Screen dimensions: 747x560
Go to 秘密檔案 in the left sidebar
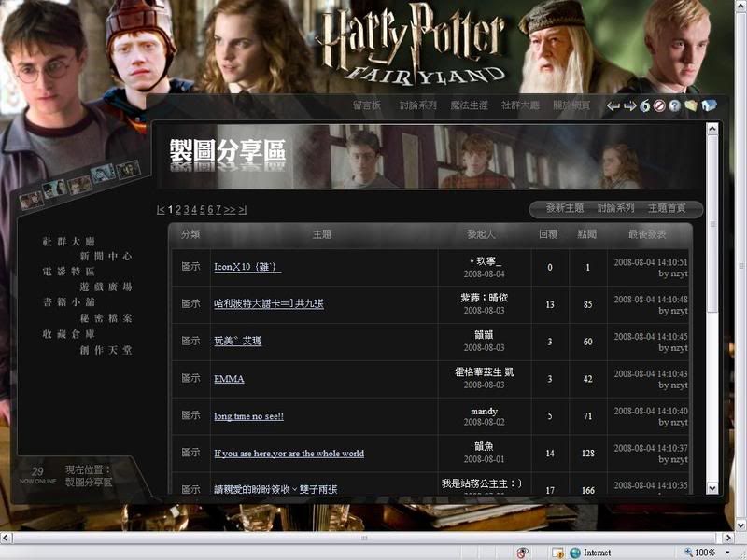(106, 318)
